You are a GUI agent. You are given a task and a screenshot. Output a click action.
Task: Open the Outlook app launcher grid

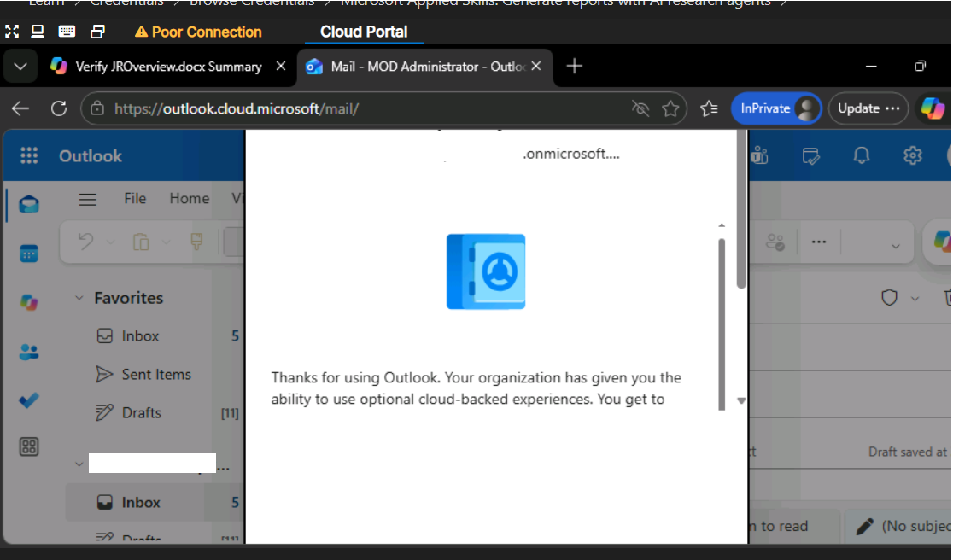click(29, 156)
